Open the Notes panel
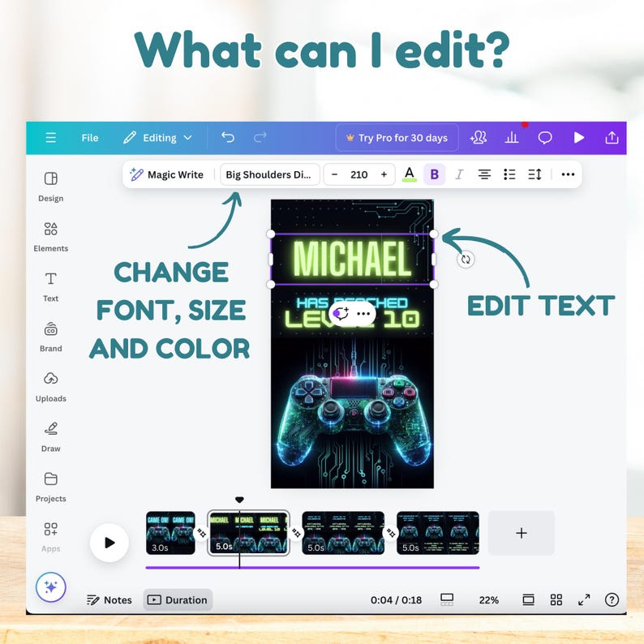 tap(109, 600)
